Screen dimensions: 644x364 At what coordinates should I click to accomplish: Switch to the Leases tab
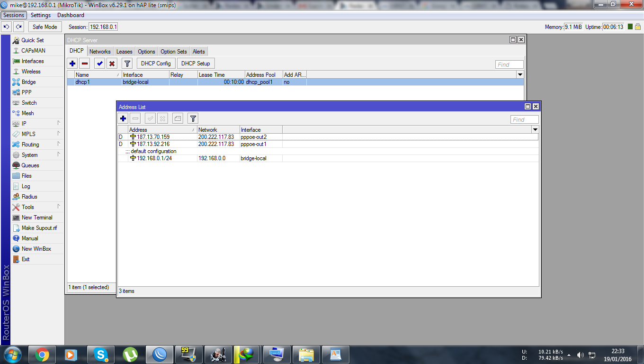(x=125, y=52)
